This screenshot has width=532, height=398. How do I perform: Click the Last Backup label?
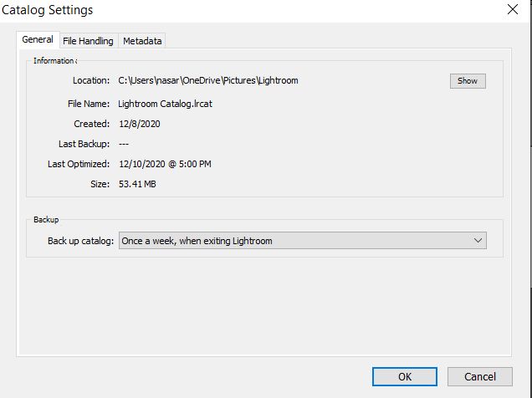point(84,144)
